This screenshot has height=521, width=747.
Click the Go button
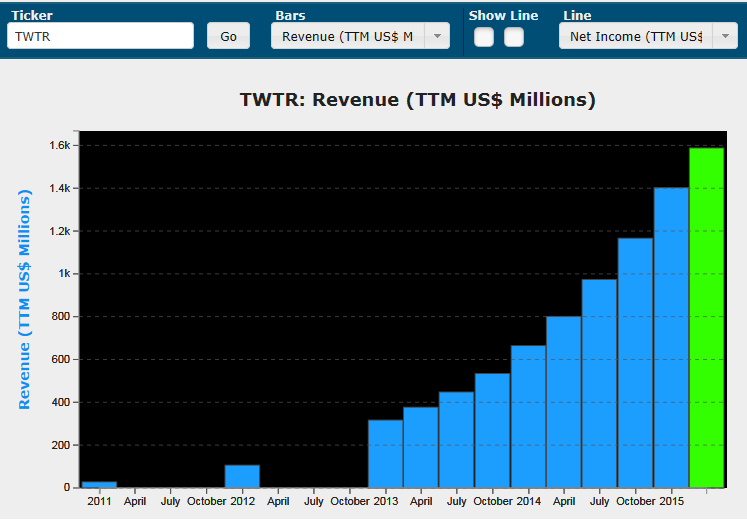coord(228,36)
